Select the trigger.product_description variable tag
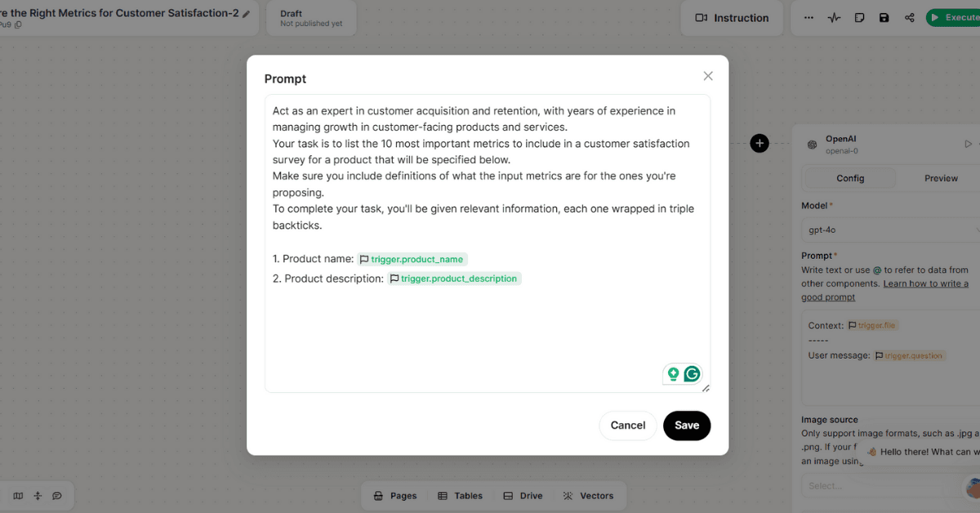This screenshot has height=513, width=980. click(x=454, y=279)
